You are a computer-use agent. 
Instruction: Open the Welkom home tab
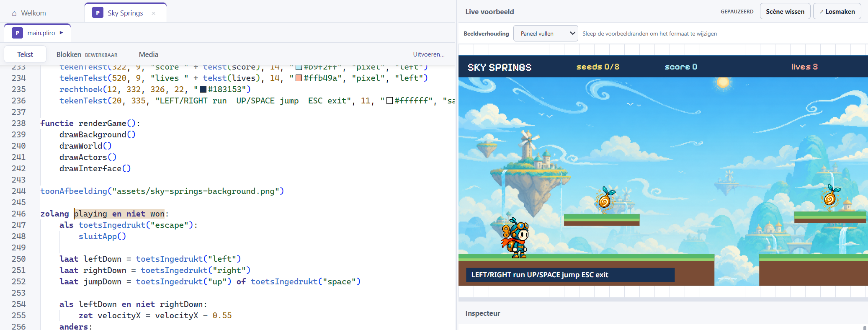(x=29, y=13)
